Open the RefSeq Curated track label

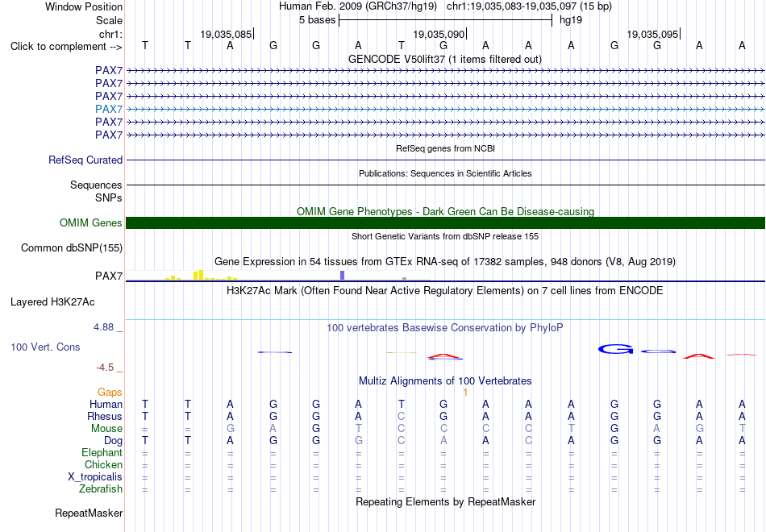[85, 160]
